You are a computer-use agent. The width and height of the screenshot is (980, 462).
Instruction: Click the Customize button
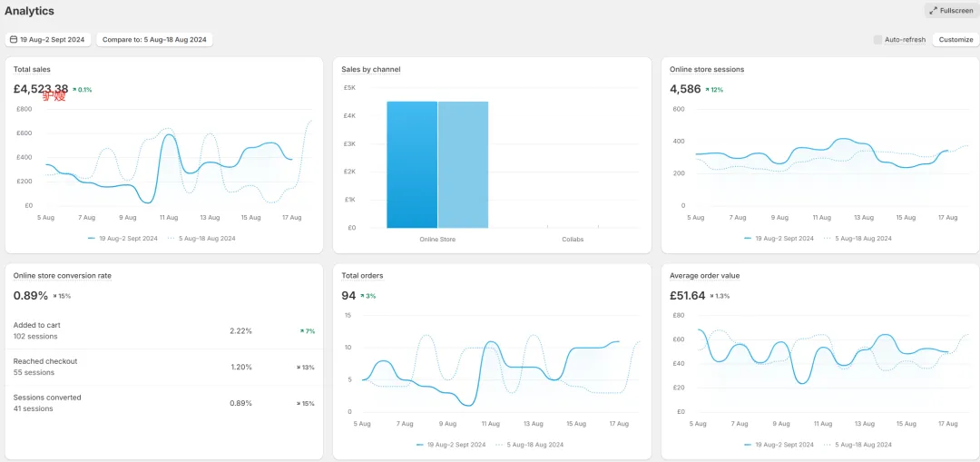point(955,39)
